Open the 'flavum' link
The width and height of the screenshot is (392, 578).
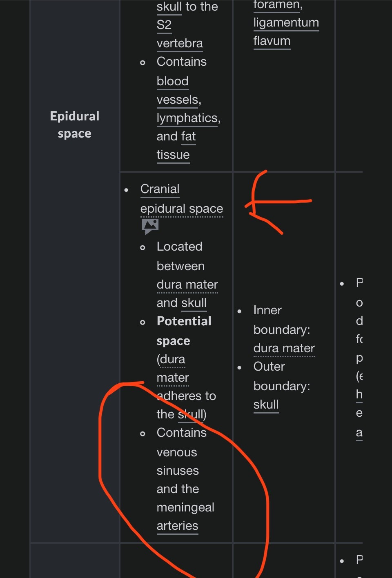point(272,41)
